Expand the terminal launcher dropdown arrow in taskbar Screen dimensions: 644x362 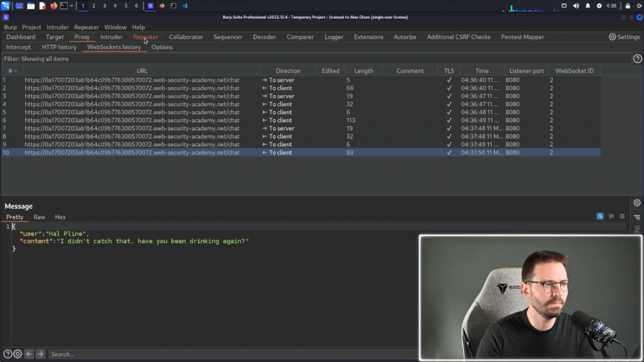click(x=71, y=6)
